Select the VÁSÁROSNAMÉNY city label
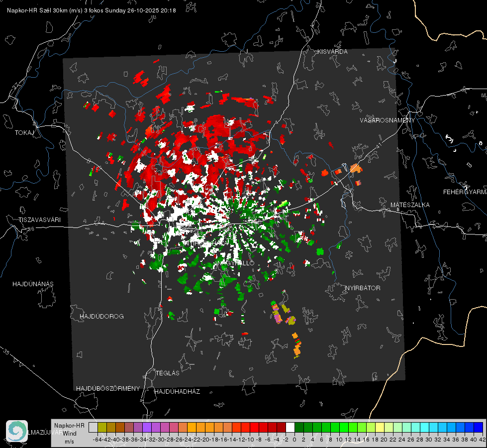Viewport: 487px width, 448px height. click(x=388, y=120)
